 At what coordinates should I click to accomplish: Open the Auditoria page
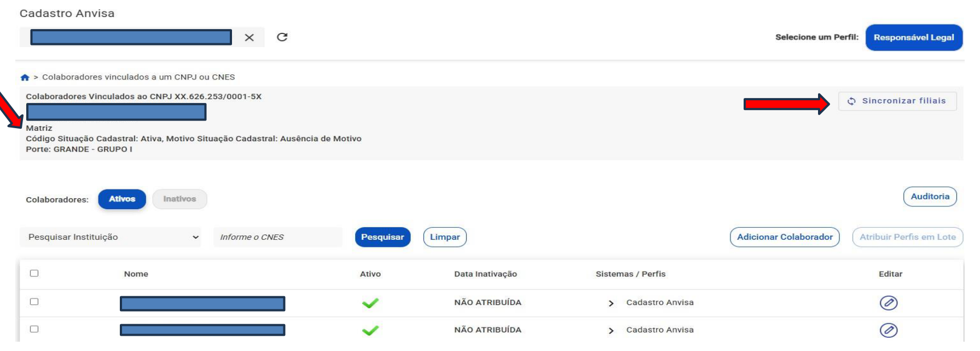pos(930,197)
